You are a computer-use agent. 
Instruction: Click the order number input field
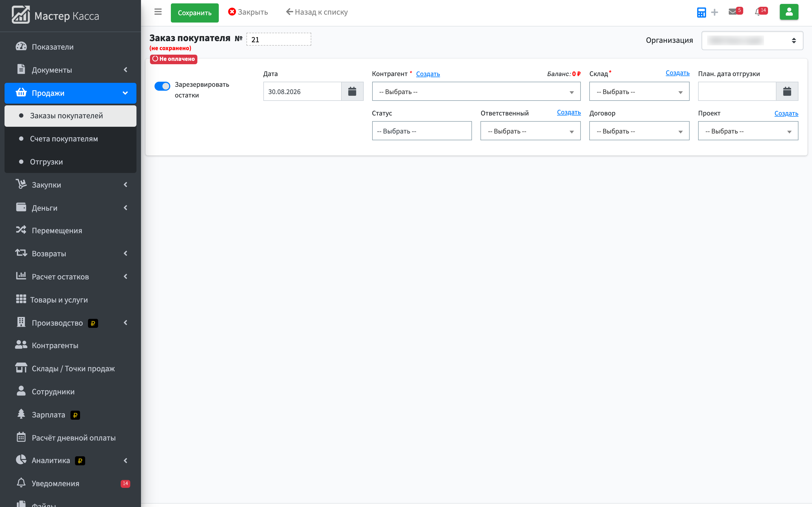[279, 39]
